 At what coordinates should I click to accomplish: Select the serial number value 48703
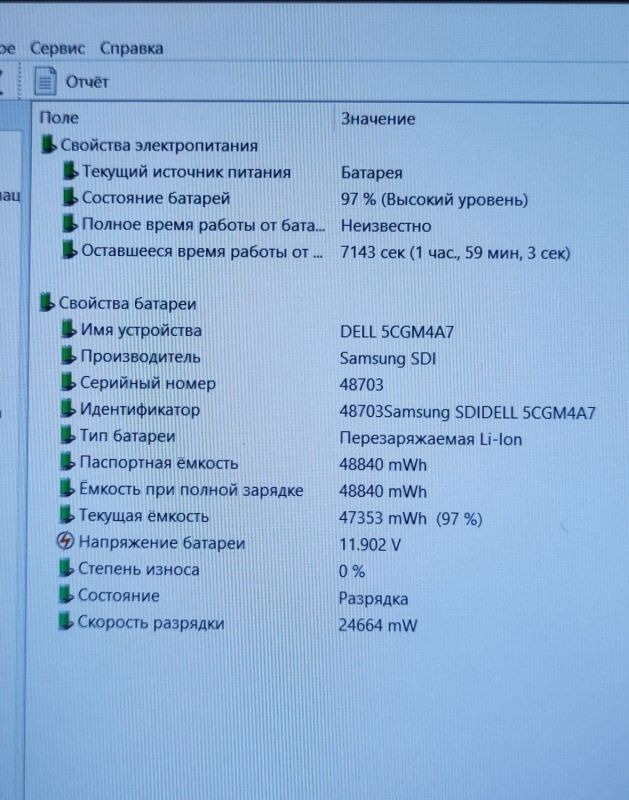tap(361, 385)
